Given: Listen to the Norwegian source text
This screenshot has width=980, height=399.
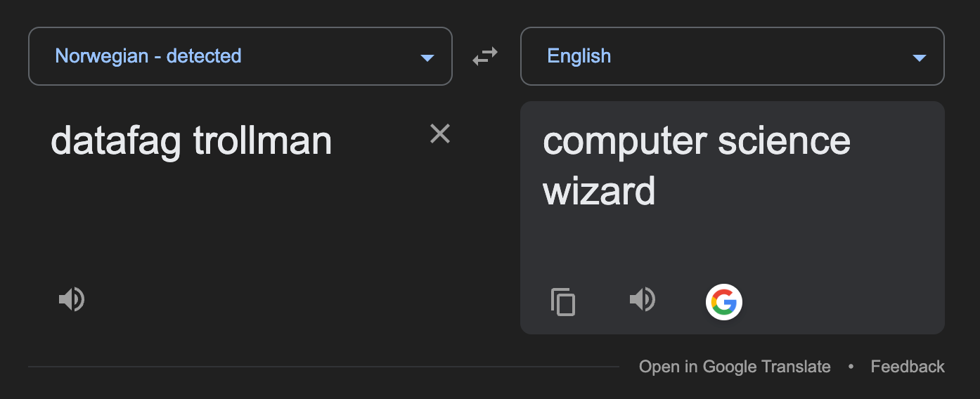Looking at the screenshot, I should pos(72,300).
